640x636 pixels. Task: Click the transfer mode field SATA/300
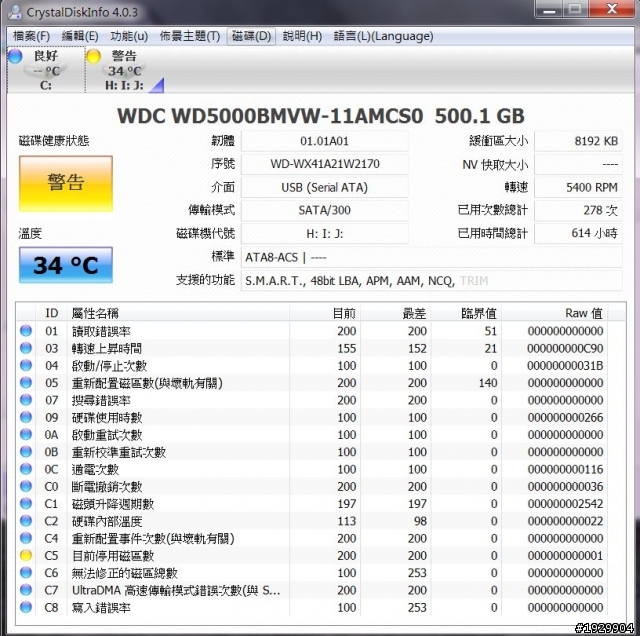tap(324, 210)
